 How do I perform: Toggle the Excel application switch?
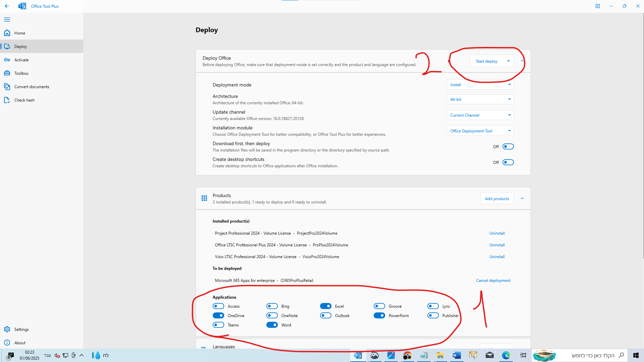[x=326, y=306]
